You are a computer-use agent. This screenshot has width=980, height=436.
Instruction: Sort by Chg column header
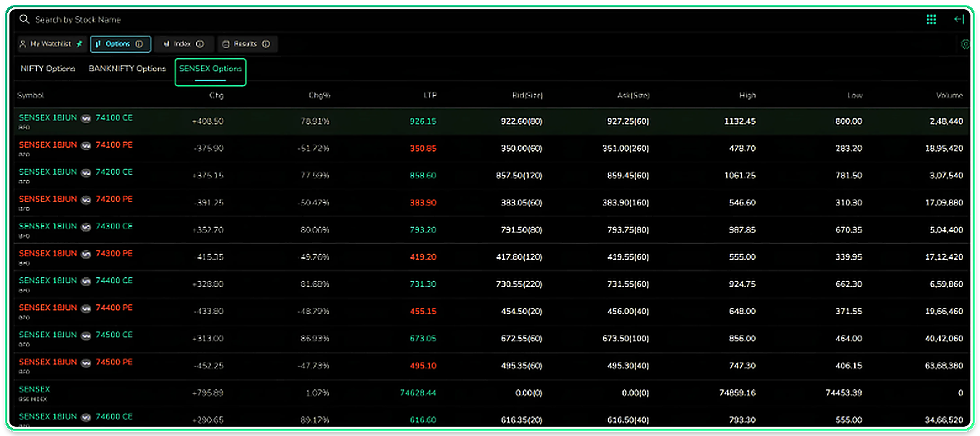tap(216, 95)
